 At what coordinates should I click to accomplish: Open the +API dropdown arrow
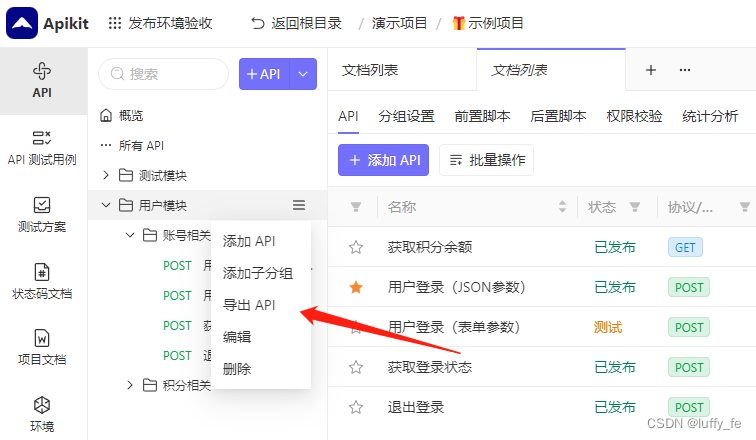[303, 74]
